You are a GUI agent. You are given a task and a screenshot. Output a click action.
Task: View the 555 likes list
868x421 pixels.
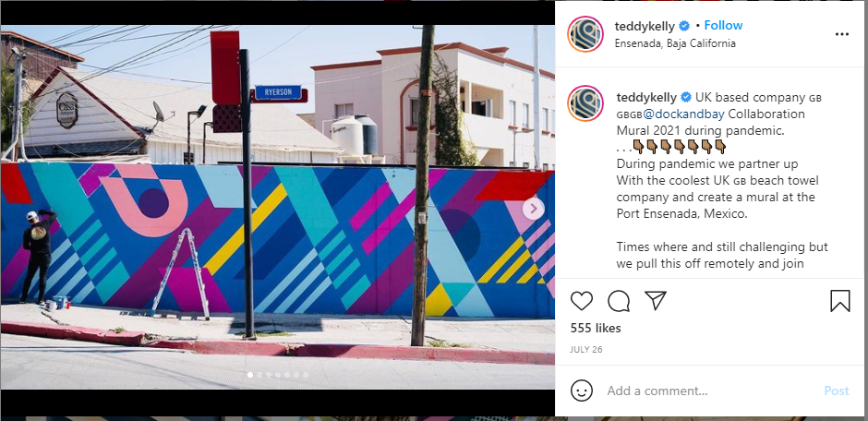click(x=596, y=328)
